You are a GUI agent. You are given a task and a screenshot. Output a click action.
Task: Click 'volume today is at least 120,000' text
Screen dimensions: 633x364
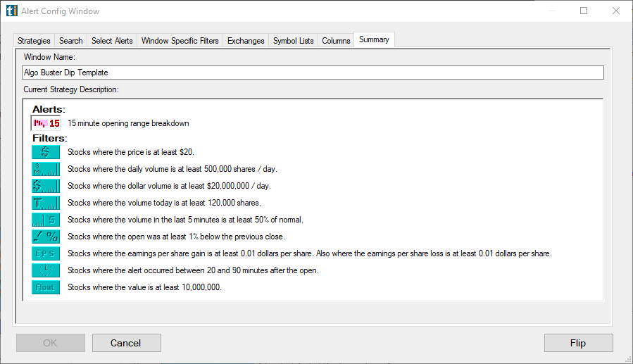(182, 203)
